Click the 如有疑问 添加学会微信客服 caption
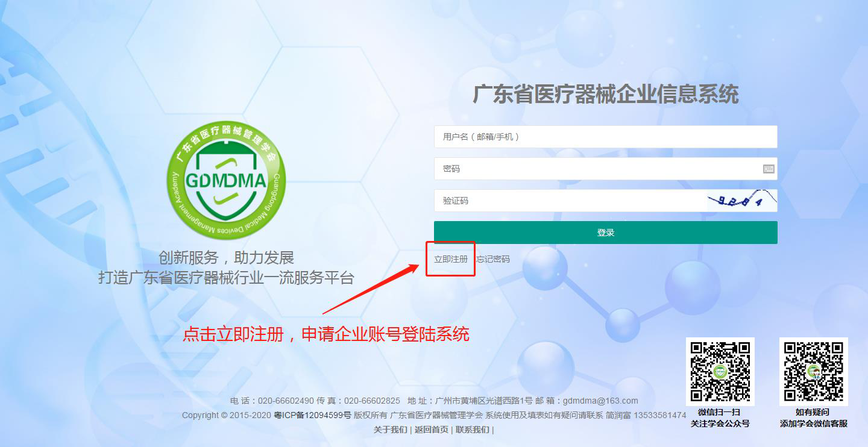The height and width of the screenshot is (447, 868). (814, 418)
